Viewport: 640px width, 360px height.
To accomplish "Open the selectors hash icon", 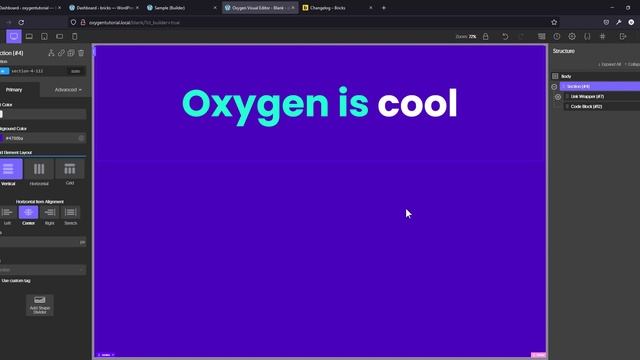I will [x=602, y=37].
